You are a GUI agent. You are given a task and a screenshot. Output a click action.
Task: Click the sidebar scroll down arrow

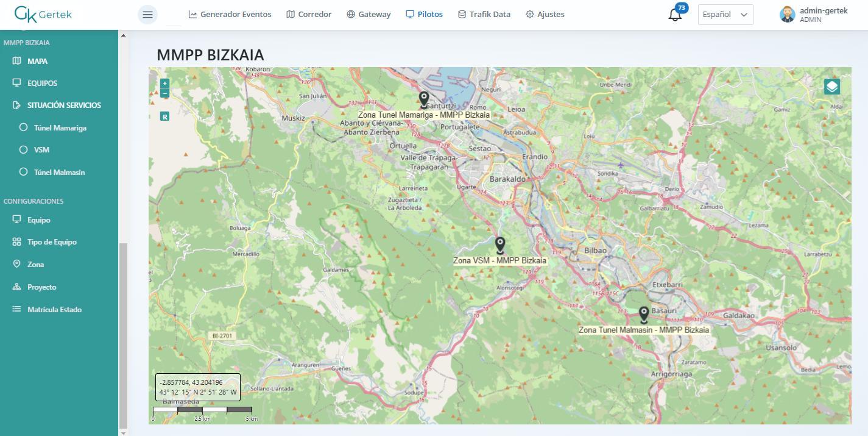pyautogui.click(x=123, y=432)
